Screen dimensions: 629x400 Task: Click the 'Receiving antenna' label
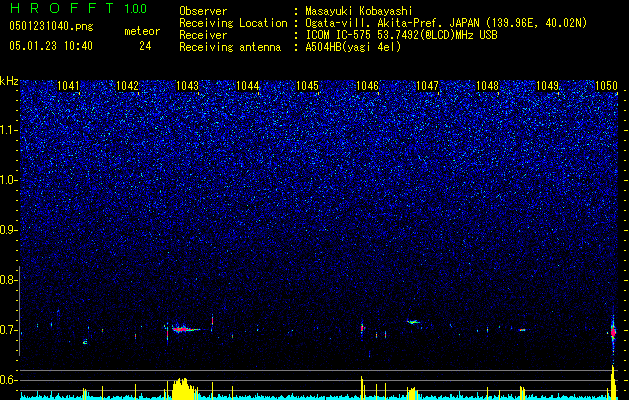pyautogui.click(x=230, y=47)
